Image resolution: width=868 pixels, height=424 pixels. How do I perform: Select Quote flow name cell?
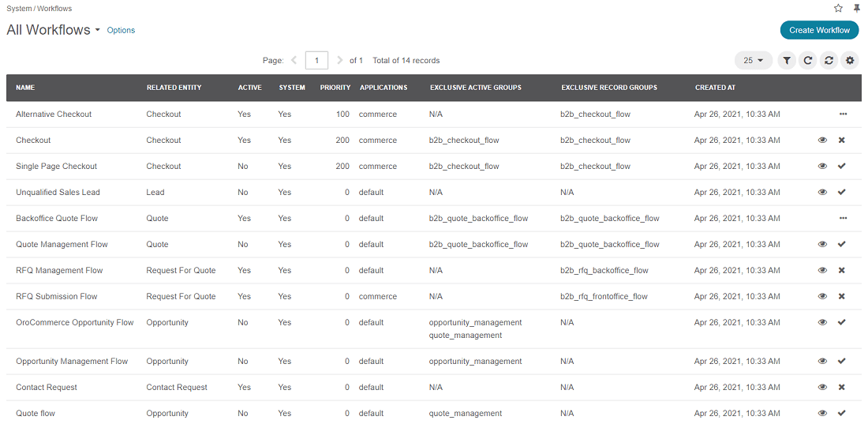click(36, 414)
